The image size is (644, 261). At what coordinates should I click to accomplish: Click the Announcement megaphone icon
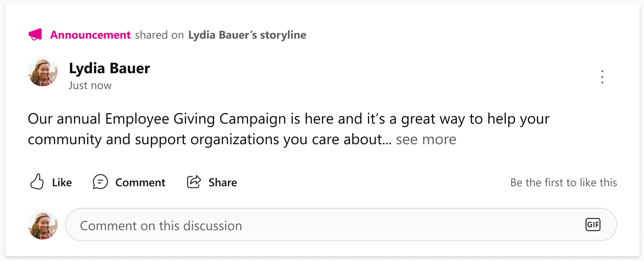point(35,35)
